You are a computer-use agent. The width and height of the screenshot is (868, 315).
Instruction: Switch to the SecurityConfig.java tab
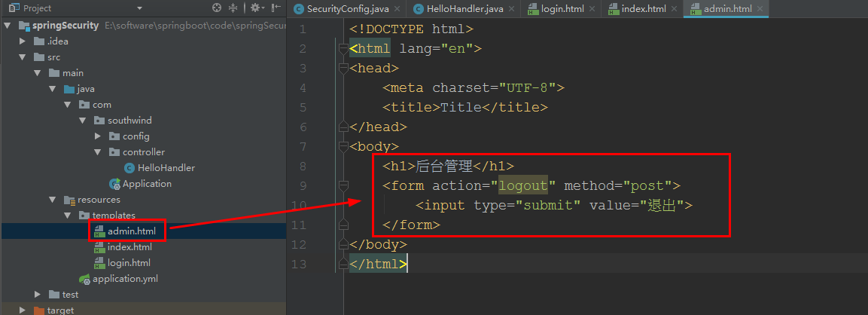point(349,9)
